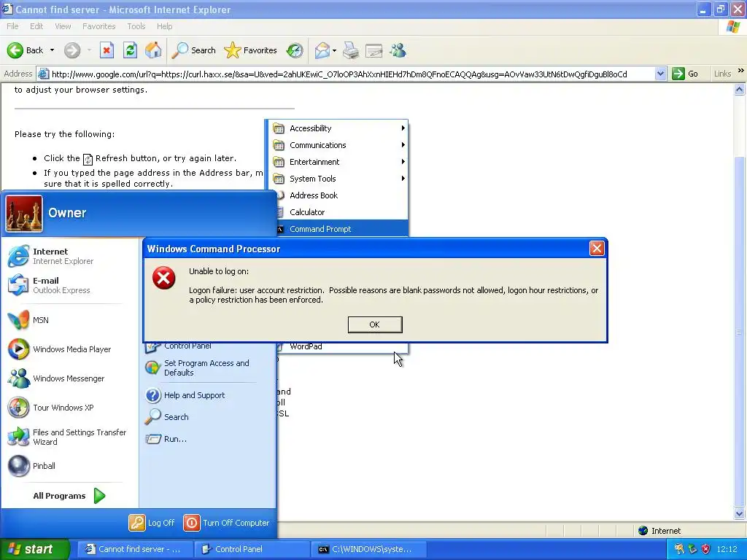Viewport: 747px width, 560px height.
Task: Click the security shield tray icon
Action: (706, 549)
